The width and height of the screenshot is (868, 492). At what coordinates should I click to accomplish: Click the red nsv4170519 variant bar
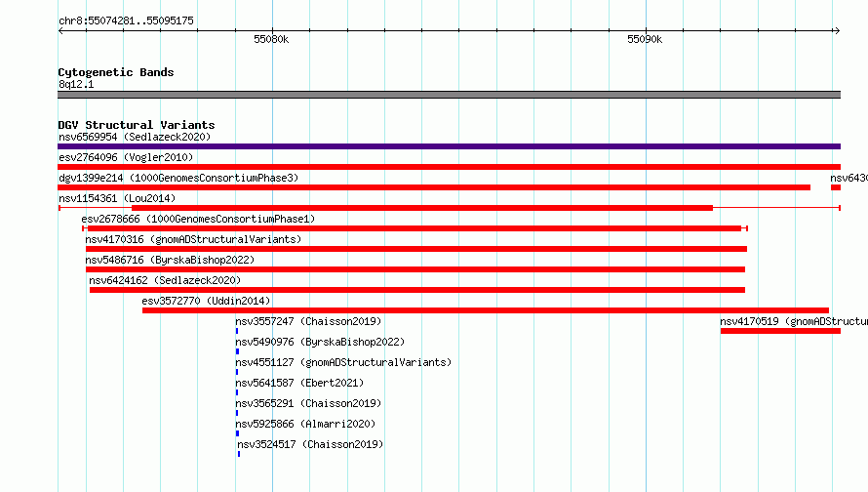coord(780,331)
